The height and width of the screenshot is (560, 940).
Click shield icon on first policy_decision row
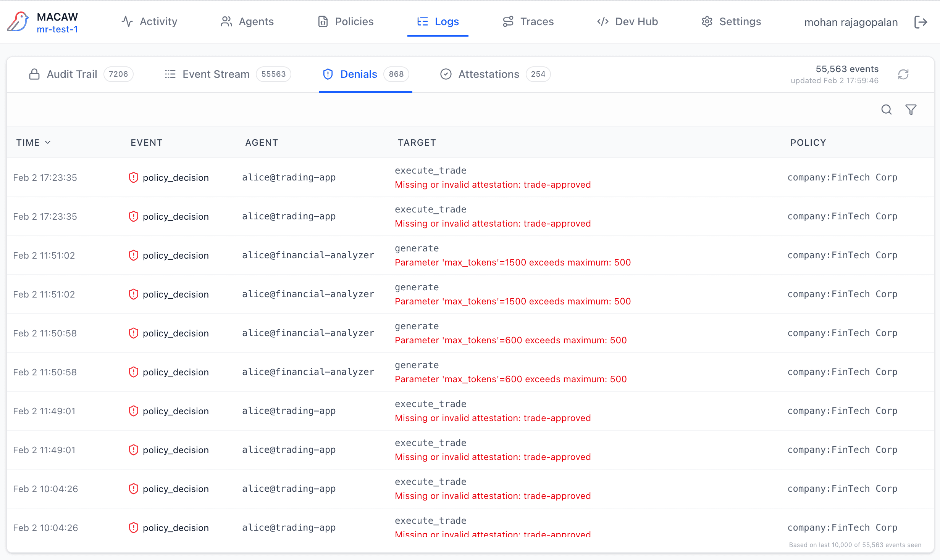pyautogui.click(x=133, y=177)
